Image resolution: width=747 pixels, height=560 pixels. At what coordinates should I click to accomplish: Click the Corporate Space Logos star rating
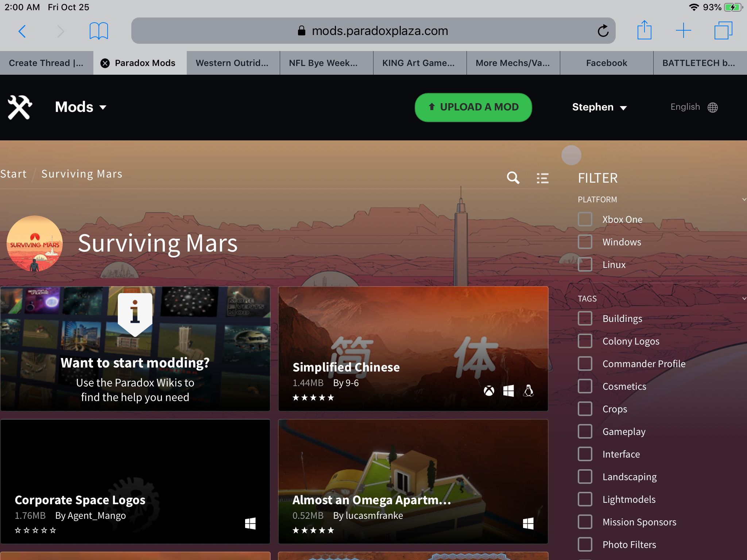[x=35, y=530]
